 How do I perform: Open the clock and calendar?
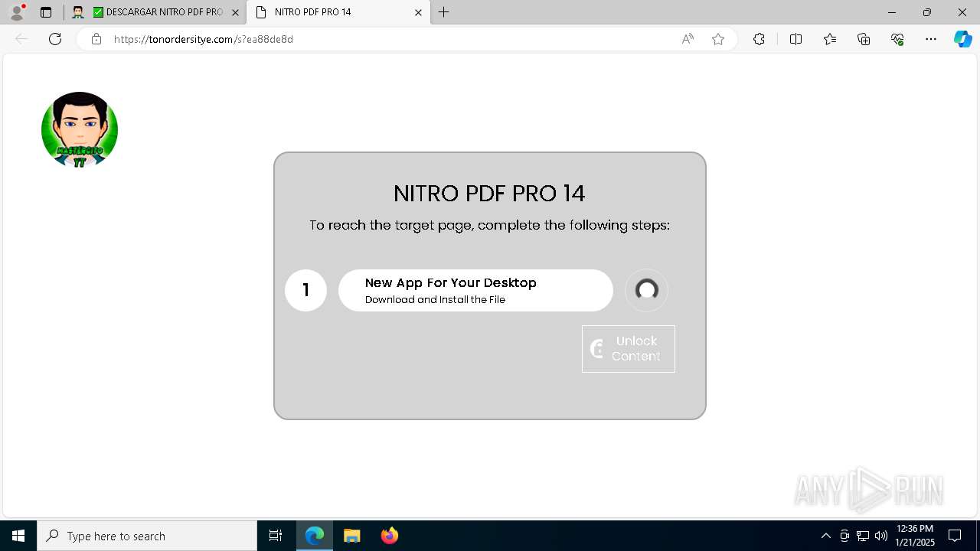[915, 536]
